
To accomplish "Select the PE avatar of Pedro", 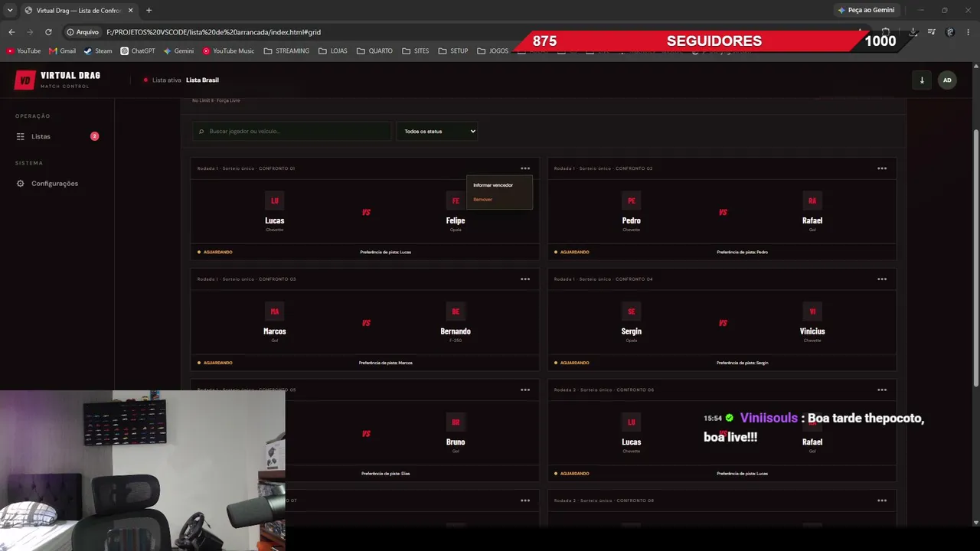I will (x=632, y=201).
